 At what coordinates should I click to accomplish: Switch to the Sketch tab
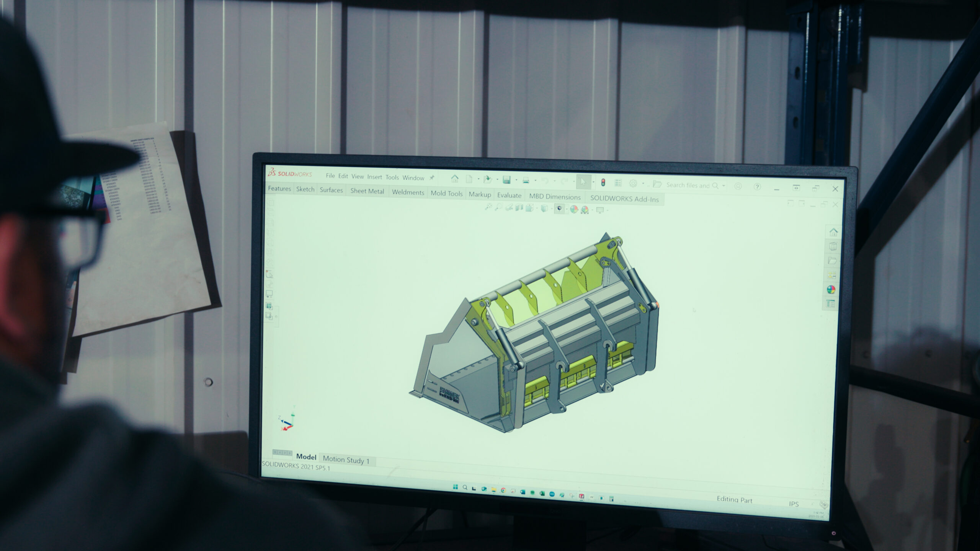305,189
